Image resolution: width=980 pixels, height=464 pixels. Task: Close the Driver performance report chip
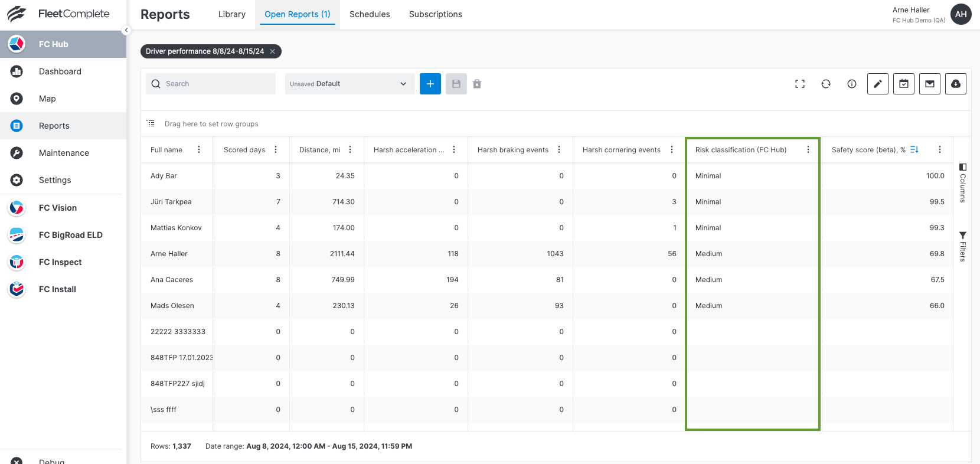coord(273,51)
